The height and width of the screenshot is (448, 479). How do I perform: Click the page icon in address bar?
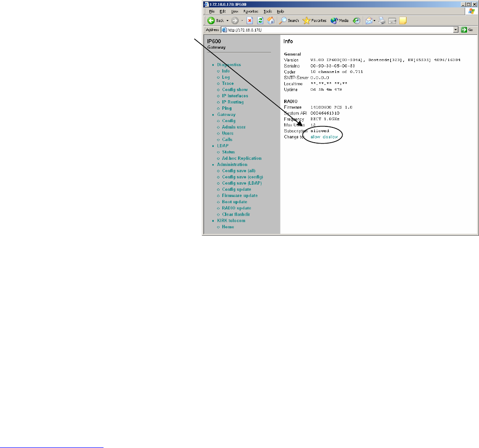[x=224, y=30]
